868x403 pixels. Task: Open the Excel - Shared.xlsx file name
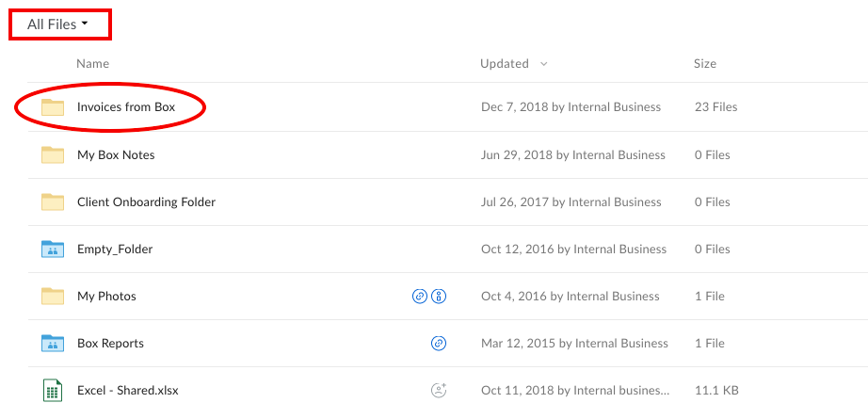128,390
